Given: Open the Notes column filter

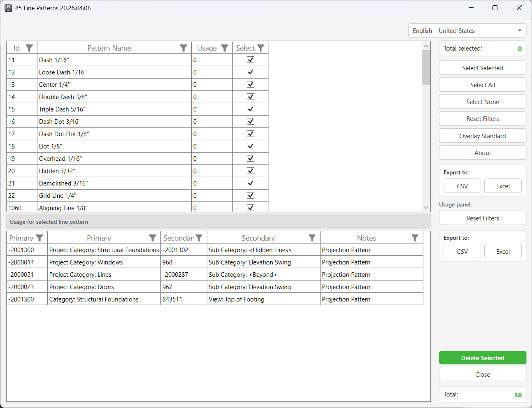Looking at the screenshot, I should [x=415, y=238].
